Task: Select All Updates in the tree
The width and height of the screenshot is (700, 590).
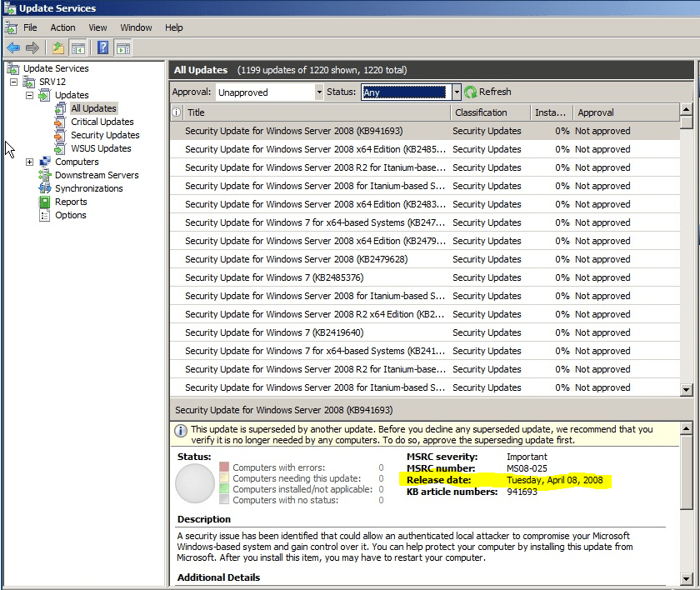Action: [93, 108]
